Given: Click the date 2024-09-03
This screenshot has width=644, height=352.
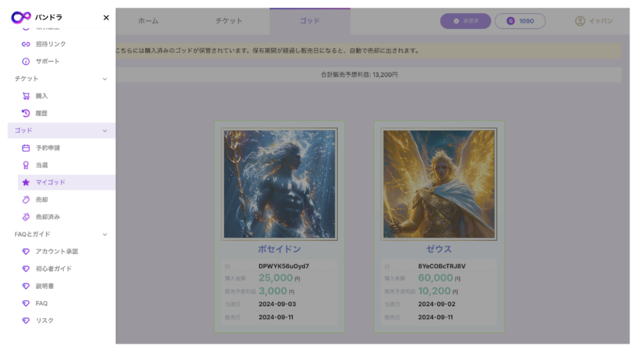Looking at the screenshot, I should (x=277, y=304).
